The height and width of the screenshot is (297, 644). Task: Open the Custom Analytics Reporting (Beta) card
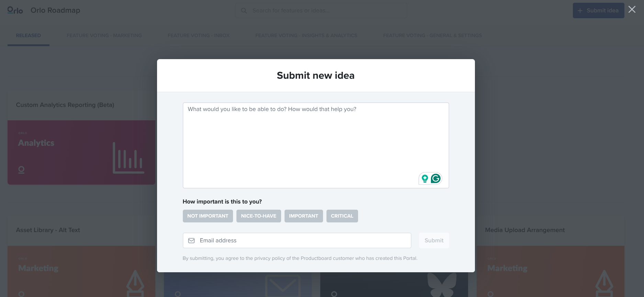[65, 105]
